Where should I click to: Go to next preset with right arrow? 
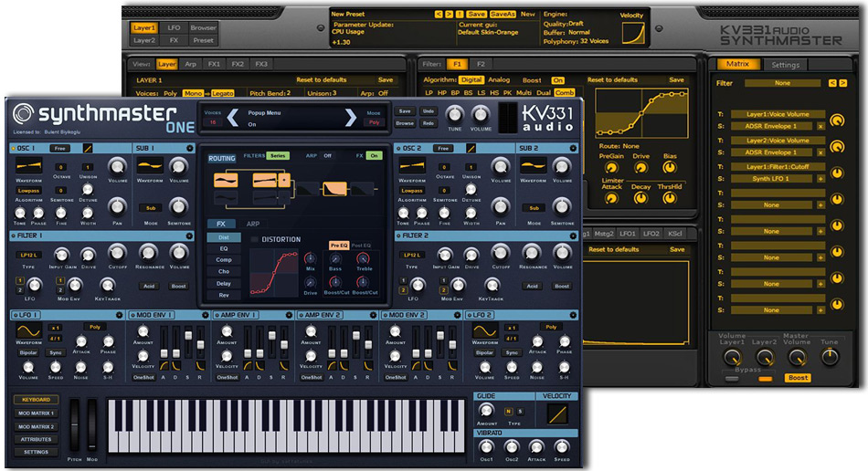tap(351, 117)
